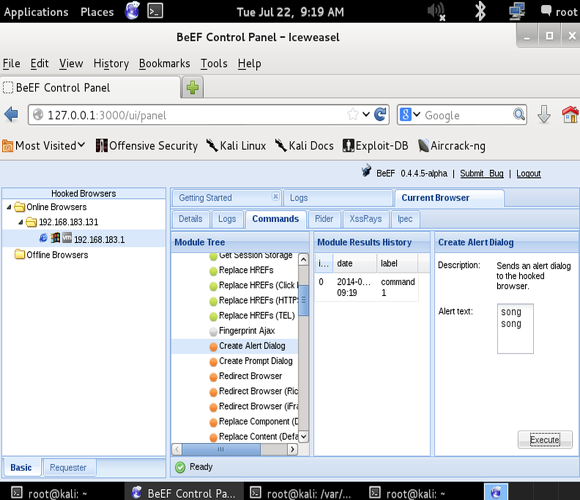Click the Windows OS icon of hooked browser
The height and width of the screenshot is (500, 580).
pyautogui.click(x=55, y=237)
